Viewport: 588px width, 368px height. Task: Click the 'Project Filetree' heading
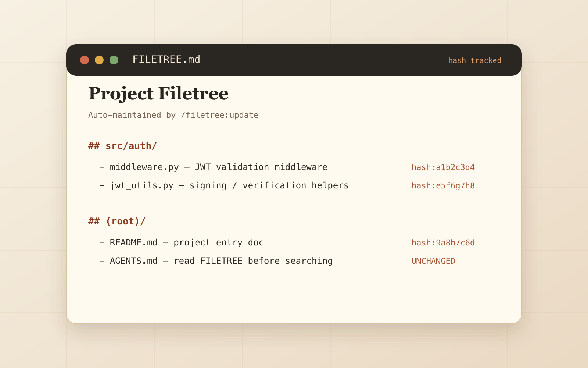pyautogui.click(x=158, y=93)
